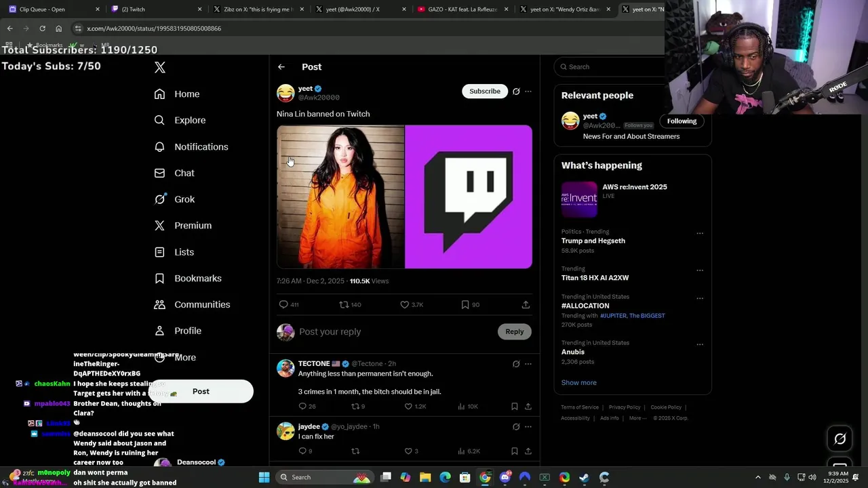Screen dimensions: 868x488
Task: Click Subscribe button on yeet's post
Action: tap(485, 91)
